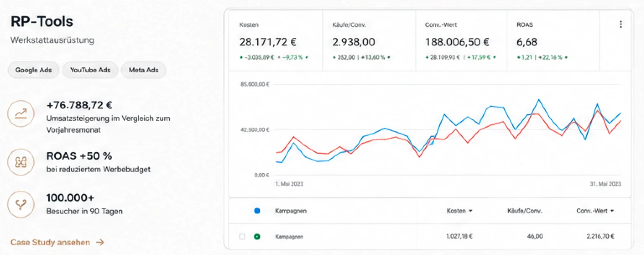Click the 28.171,72 € cost value
The height and width of the screenshot is (255, 644).
click(268, 42)
